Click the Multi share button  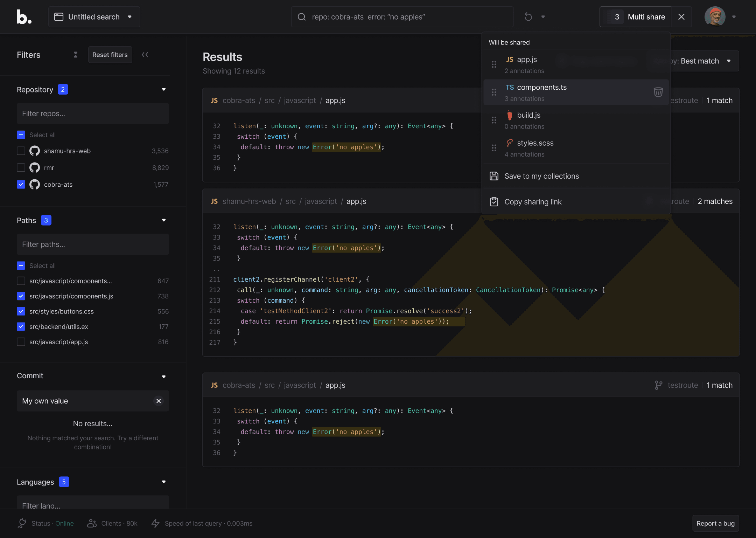(x=636, y=17)
